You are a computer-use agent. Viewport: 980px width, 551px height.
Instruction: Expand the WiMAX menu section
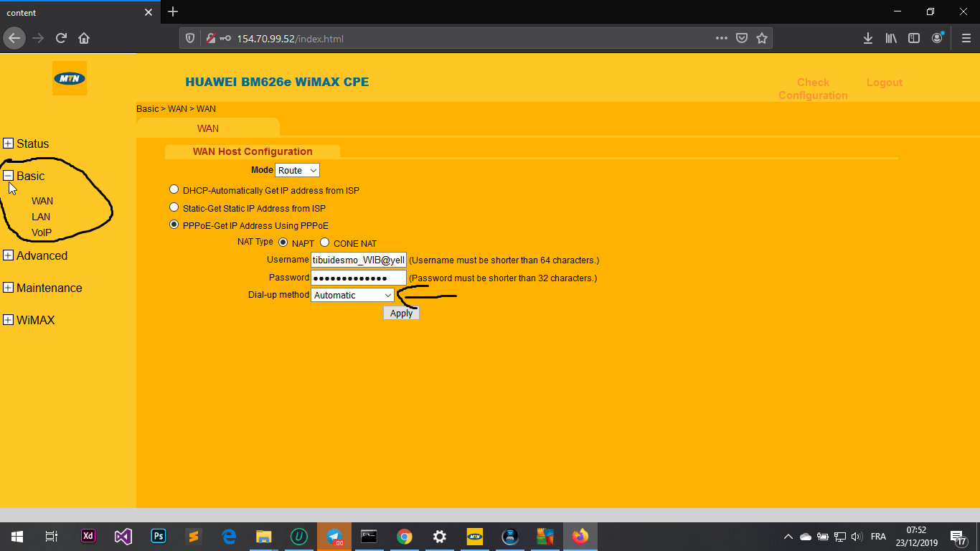click(9, 320)
